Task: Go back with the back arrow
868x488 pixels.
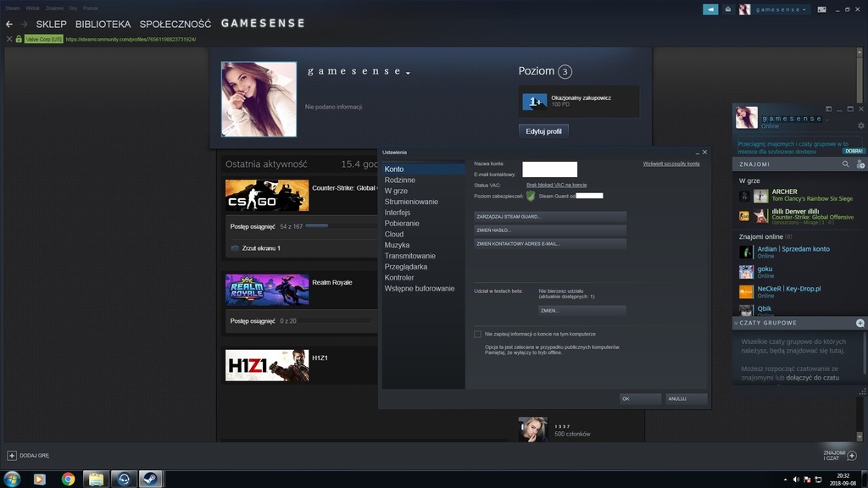Action: tap(9, 25)
